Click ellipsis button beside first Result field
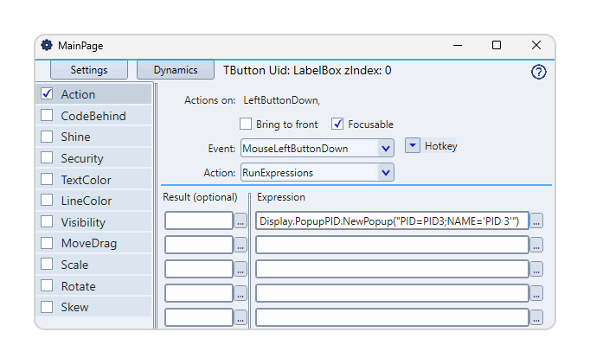 240,221
